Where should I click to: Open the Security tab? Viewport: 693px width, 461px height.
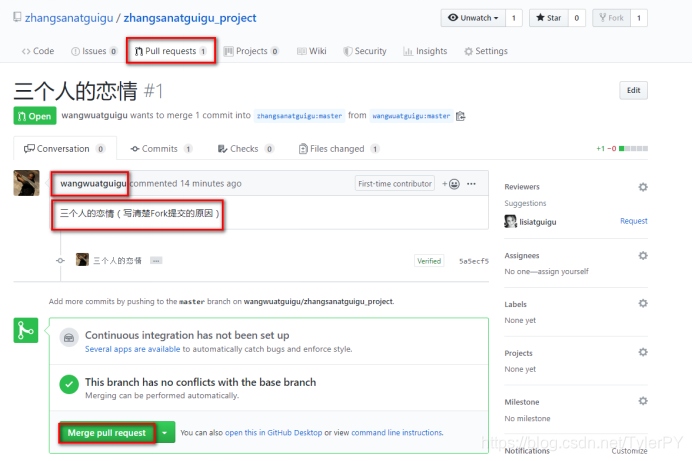pyautogui.click(x=365, y=51)
